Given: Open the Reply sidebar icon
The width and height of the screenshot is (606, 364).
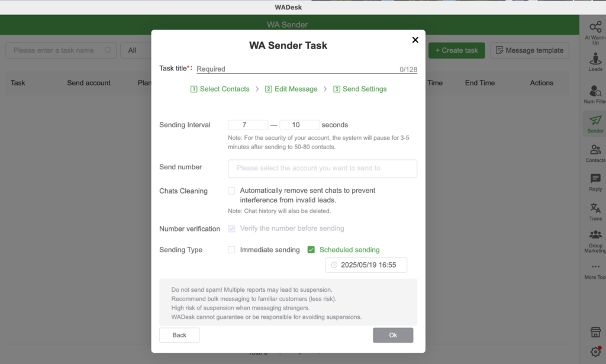Looking at the screenshot, I should [x=595, y=179].
